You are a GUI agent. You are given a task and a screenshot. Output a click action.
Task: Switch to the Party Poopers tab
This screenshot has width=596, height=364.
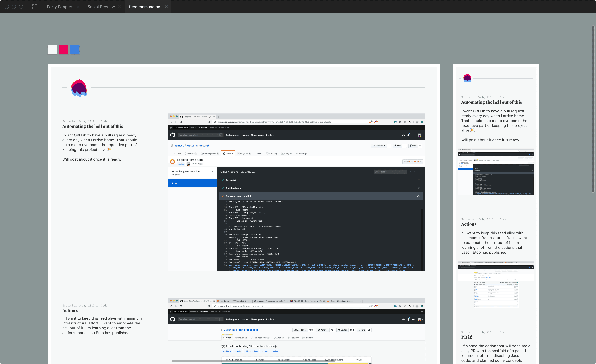point(60,7)
